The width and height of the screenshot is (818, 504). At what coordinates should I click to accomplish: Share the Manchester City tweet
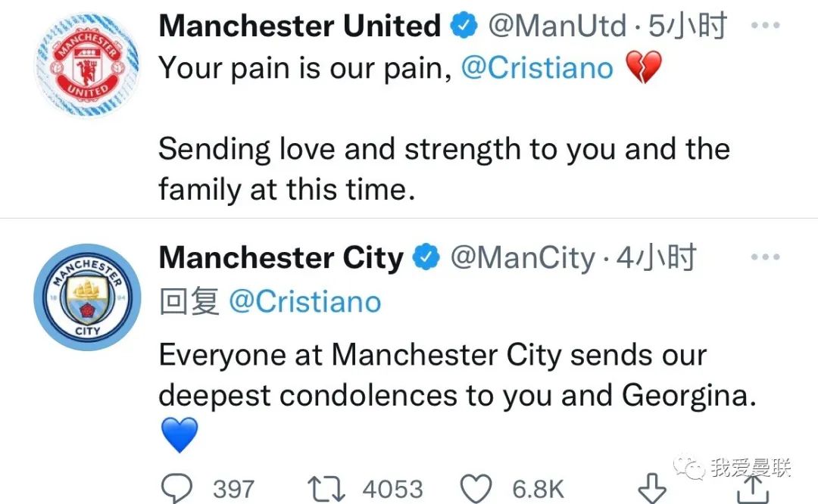752,490
